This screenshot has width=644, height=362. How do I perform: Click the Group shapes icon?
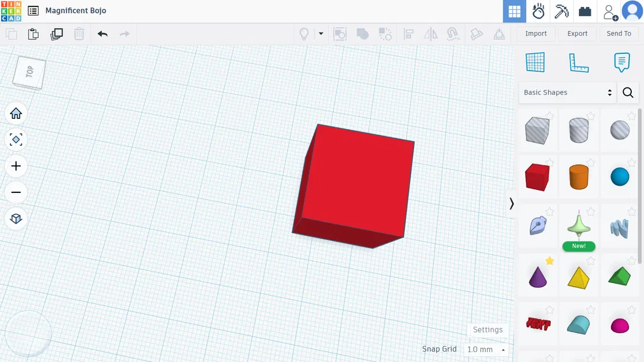(x=340, y=34)
